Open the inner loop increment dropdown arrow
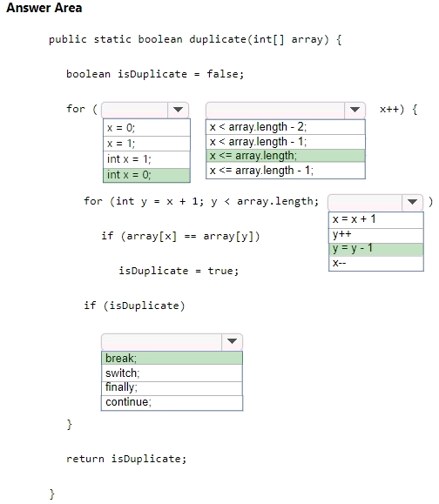Screen dimensions: 439x504 412,202
